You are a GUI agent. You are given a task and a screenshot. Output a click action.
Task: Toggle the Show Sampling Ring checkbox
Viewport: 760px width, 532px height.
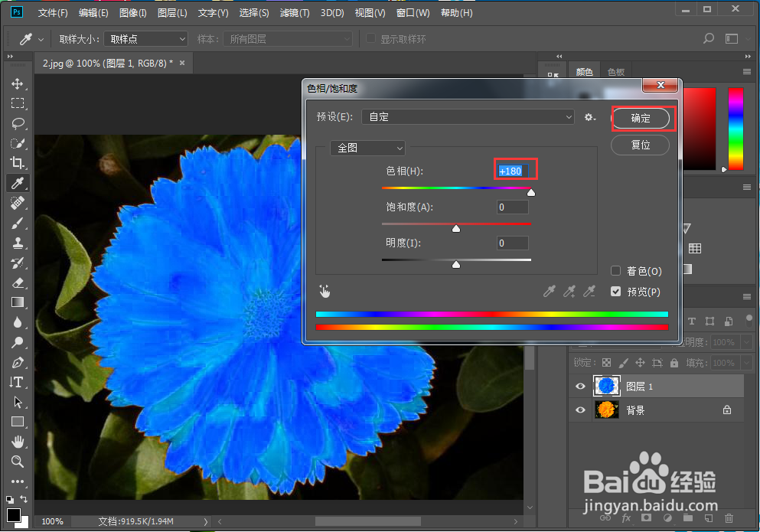pyautogui.click(x=370, y=38)
